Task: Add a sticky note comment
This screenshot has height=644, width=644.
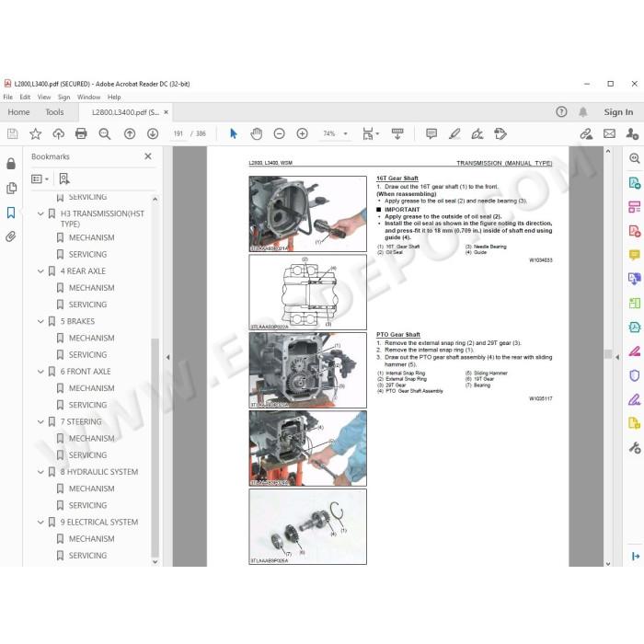Action: pyautogui.click(x=431, y=133)
